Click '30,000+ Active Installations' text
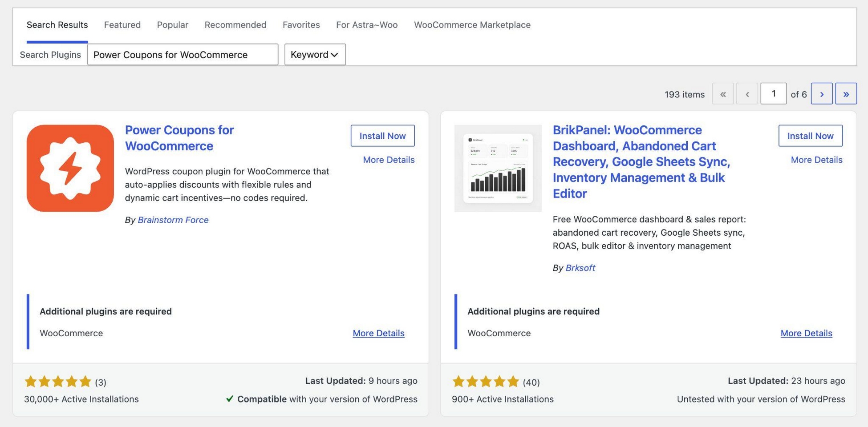 [x=81, y=399]
